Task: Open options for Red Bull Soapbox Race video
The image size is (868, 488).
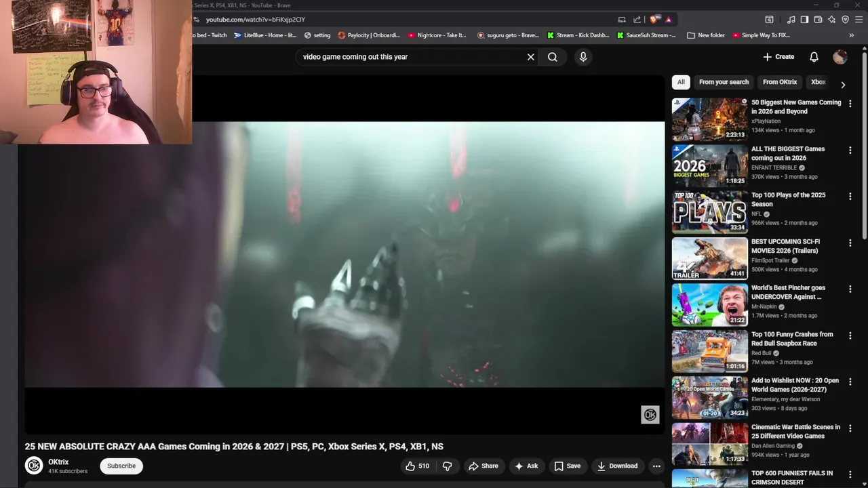Action: (850, 335)
